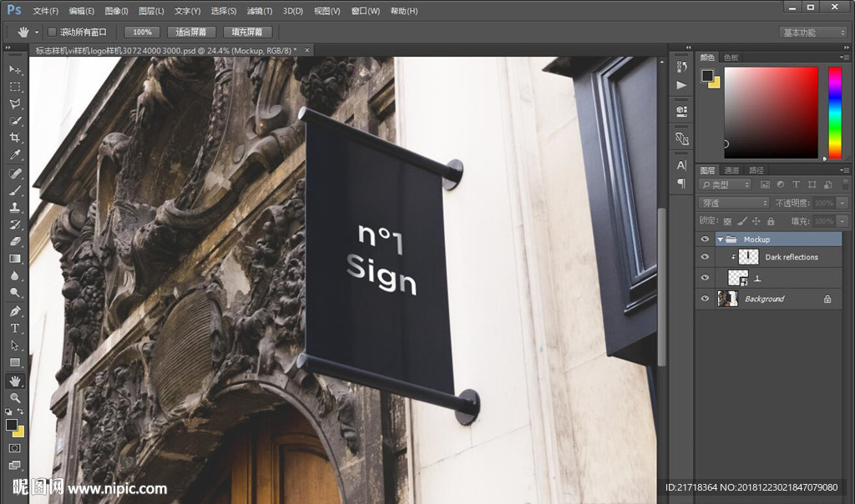Select the Horizontal Type tool
The height and width of the screenshot is (504, 855).
(x=15, y=329)
